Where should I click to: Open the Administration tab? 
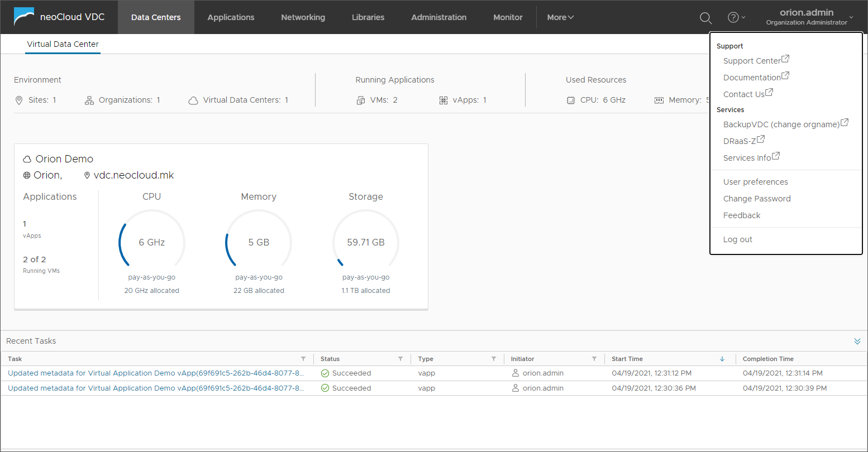point(438,17)
